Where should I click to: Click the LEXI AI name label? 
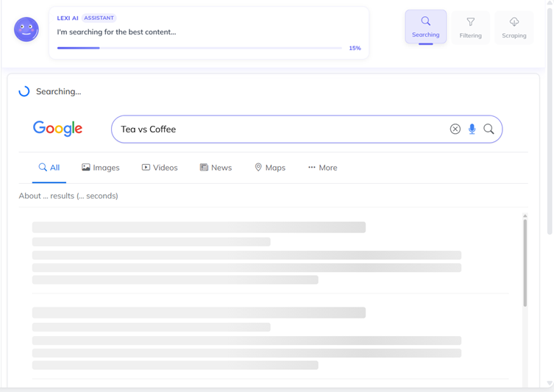pyautogui.click(x=68, y=18)
